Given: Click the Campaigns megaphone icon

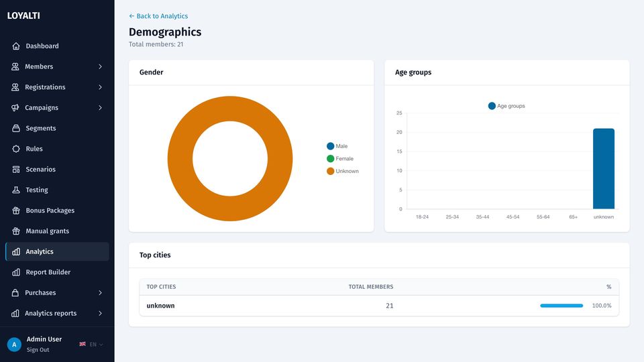Looking at the screenshot, I should point(15,107).
